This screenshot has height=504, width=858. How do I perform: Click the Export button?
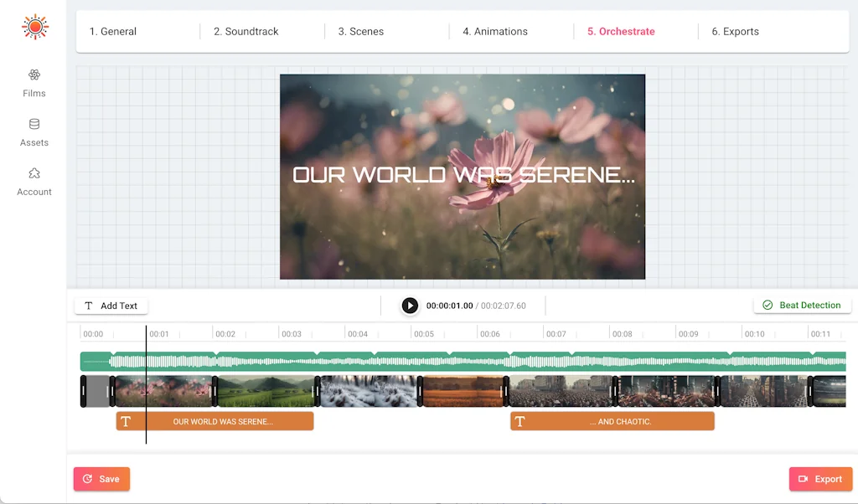tap(820, 479)
